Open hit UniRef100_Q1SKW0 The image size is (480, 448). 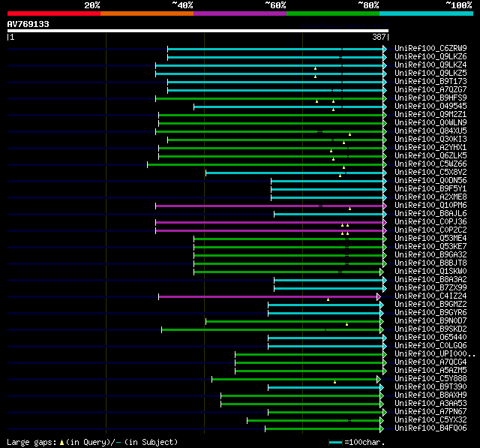coord(430,272)
